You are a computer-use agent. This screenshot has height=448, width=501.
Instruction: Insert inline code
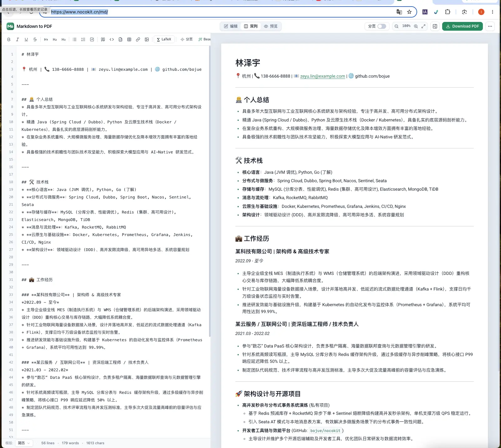click(x=112, y=39)
